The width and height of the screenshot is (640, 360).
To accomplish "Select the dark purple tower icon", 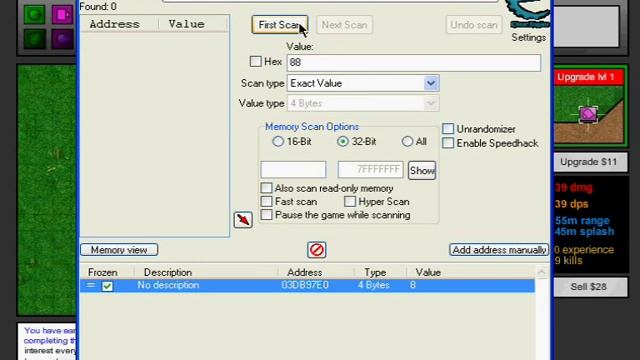I will [62, 39].
